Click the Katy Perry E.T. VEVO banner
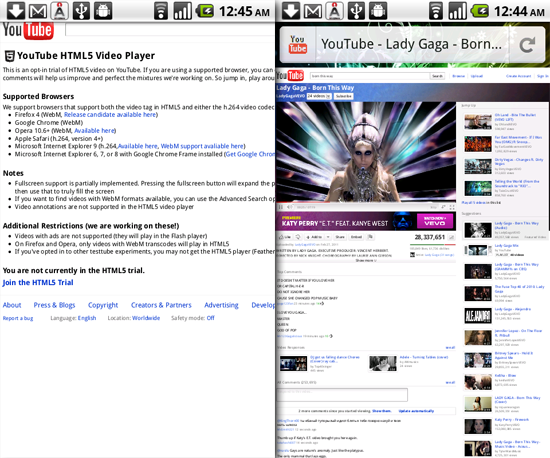Image resolution: width=550 pixels, height=458 pixels. point(366,221)
